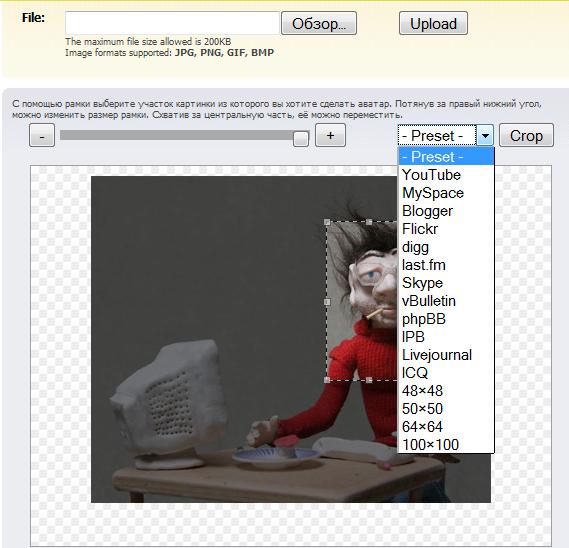Click the Обзор browse button
This screenshot has height=548, width=569.
[x=319, y=23]
